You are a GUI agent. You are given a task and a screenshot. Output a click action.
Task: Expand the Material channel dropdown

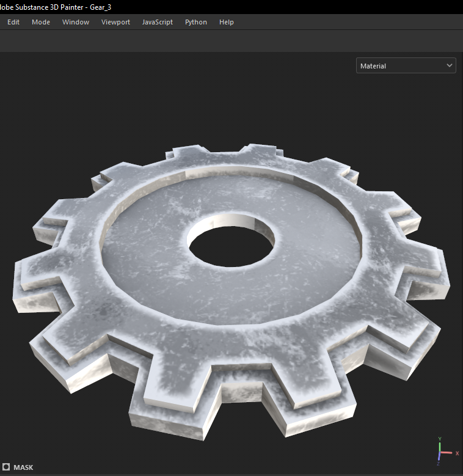point(406,65)
